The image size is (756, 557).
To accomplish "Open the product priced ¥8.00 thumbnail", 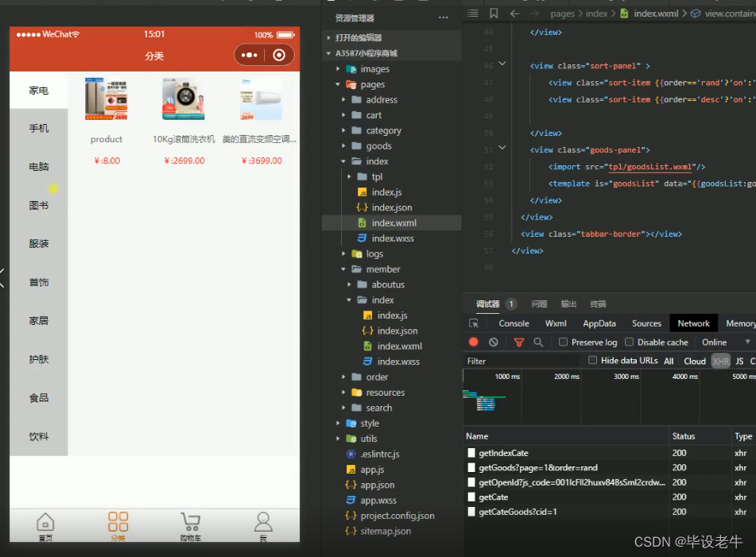I will click(106, 99).
